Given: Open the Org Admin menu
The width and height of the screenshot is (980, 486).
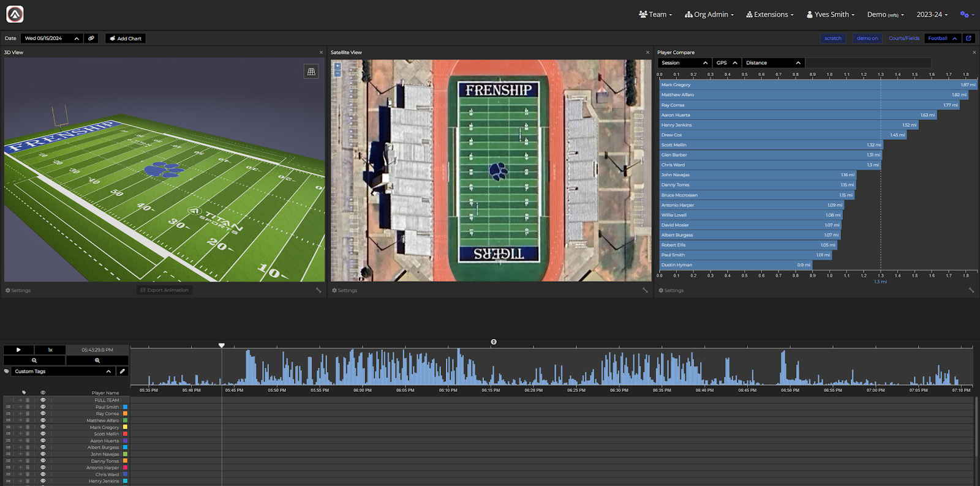Looking at the screenshot, I should (709, 15).
